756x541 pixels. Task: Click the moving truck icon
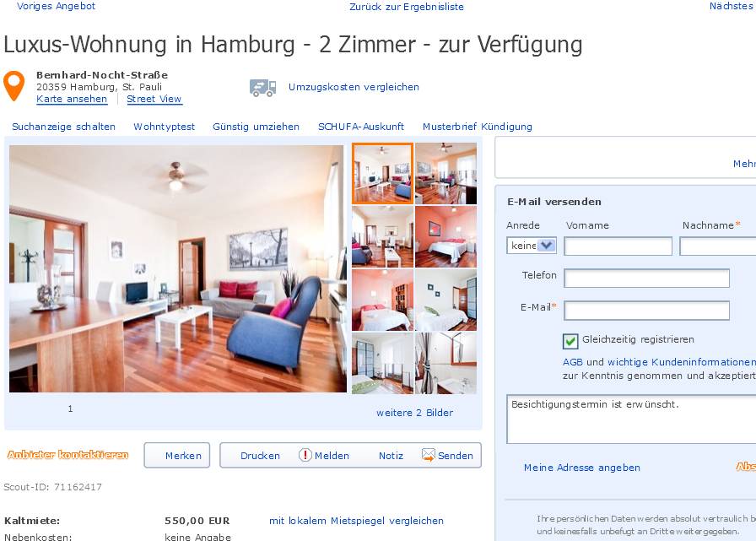(262, 88)
